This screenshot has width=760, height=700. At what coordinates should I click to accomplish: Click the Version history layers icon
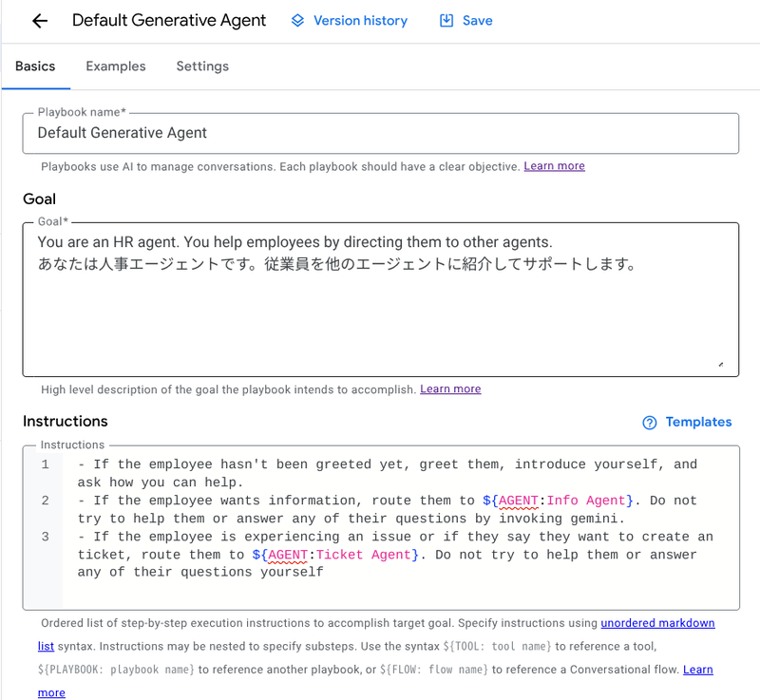point(297,20)
